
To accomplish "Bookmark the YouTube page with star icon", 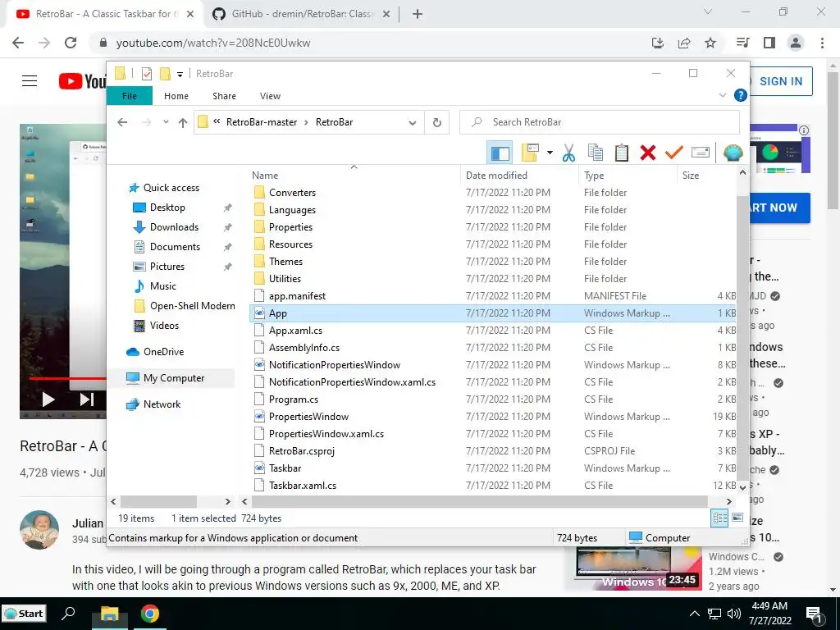I will pyautogui.click(x=710, y=43).
